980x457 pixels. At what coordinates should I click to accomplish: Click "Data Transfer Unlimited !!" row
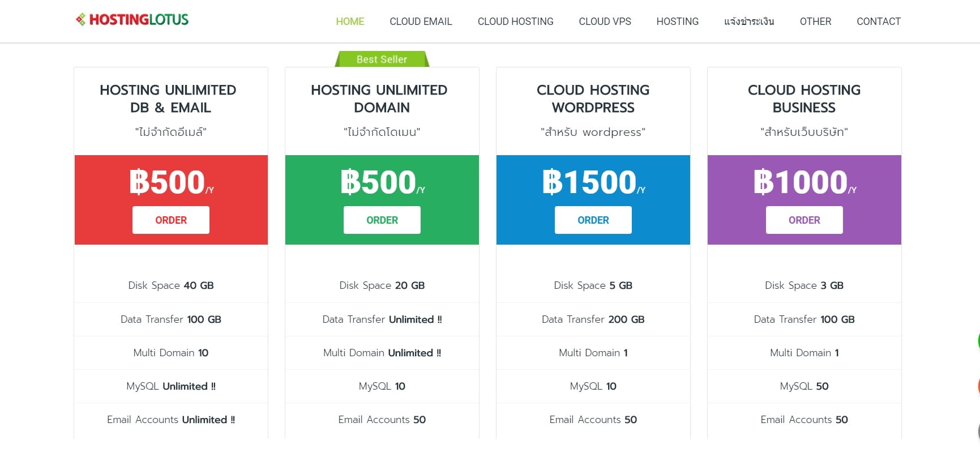[382, 319]
